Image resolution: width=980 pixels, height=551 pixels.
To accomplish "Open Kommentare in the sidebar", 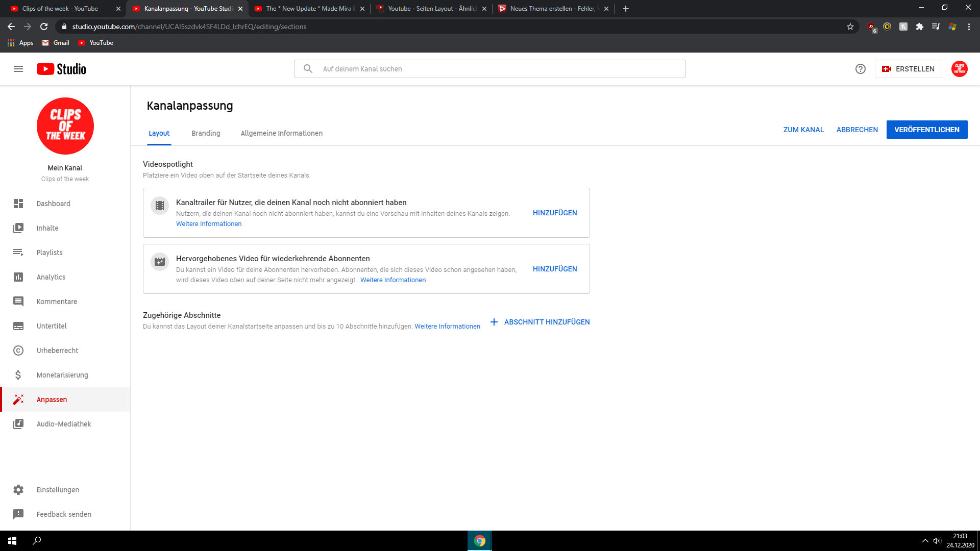I will 57,302.
